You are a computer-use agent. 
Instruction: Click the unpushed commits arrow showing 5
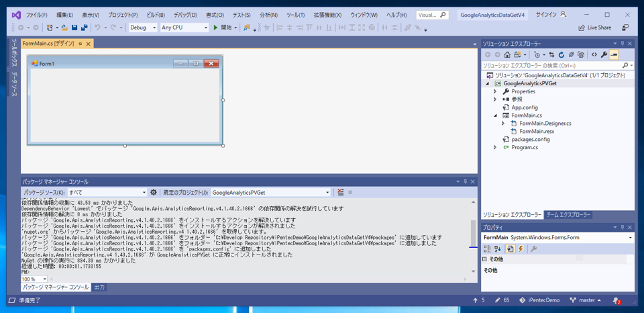pyautogui.click(x=479, y=300)
